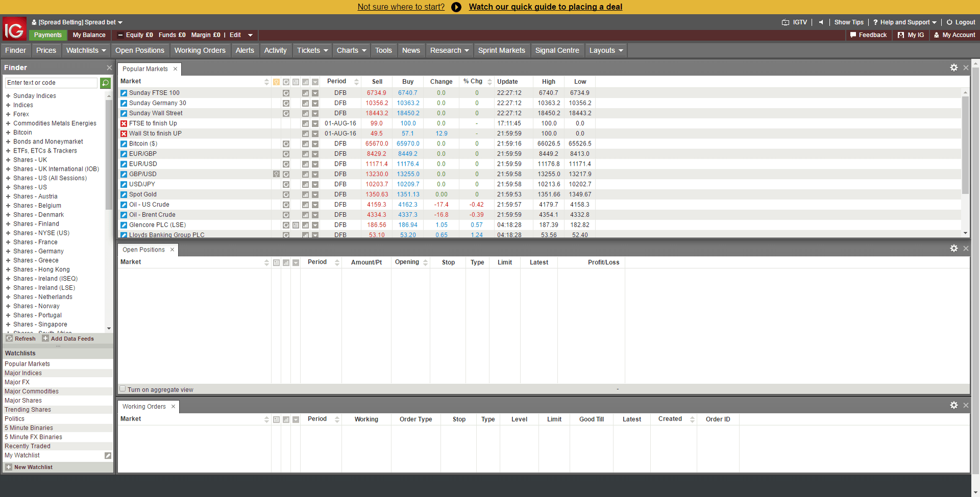Click the news column icon in Open Positions header
The height and width of the screenshot is (497, 980).
coord(276,263)
